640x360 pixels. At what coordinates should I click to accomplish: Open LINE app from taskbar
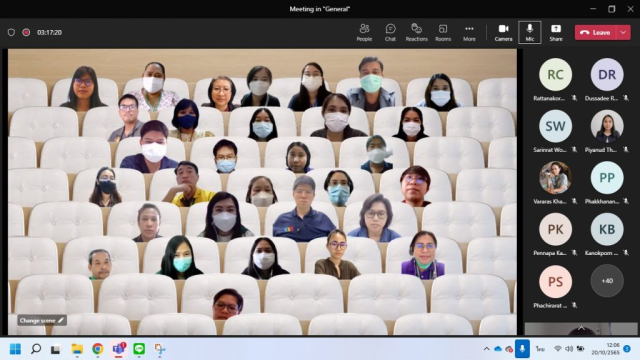139,349
